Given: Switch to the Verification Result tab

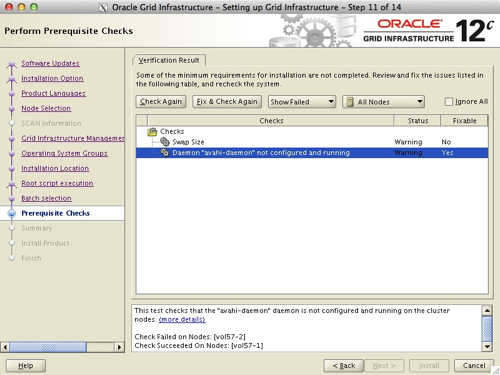Looking at the screenshot, I should tap(169, 60).
